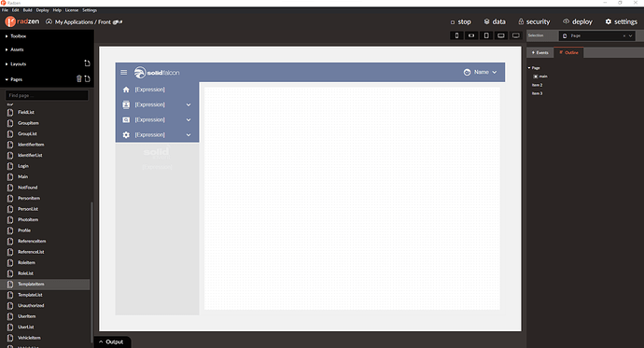Click the home icon in the preview sidebar
The image size is (644, 348).
[x=126, y=90]
